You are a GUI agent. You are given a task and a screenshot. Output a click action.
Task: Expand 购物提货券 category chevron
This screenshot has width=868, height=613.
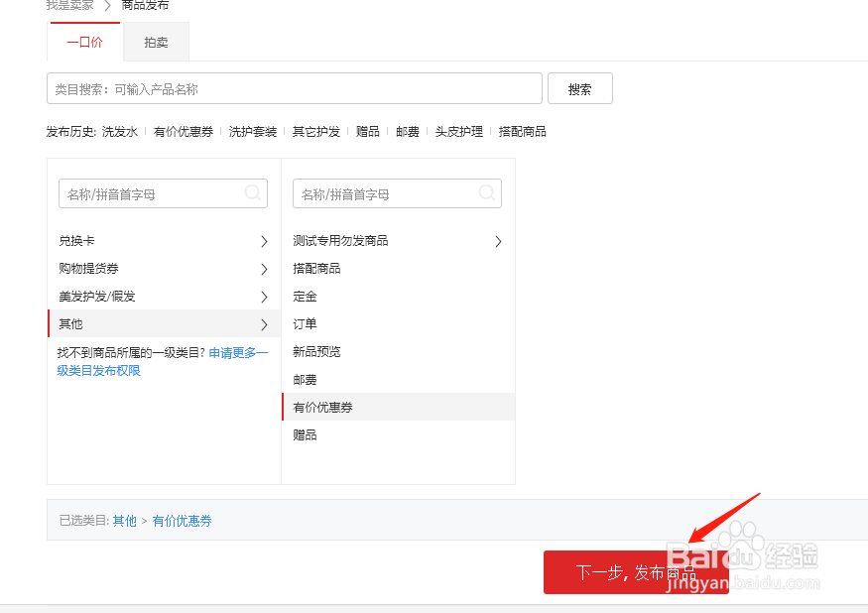click(264, 269)
